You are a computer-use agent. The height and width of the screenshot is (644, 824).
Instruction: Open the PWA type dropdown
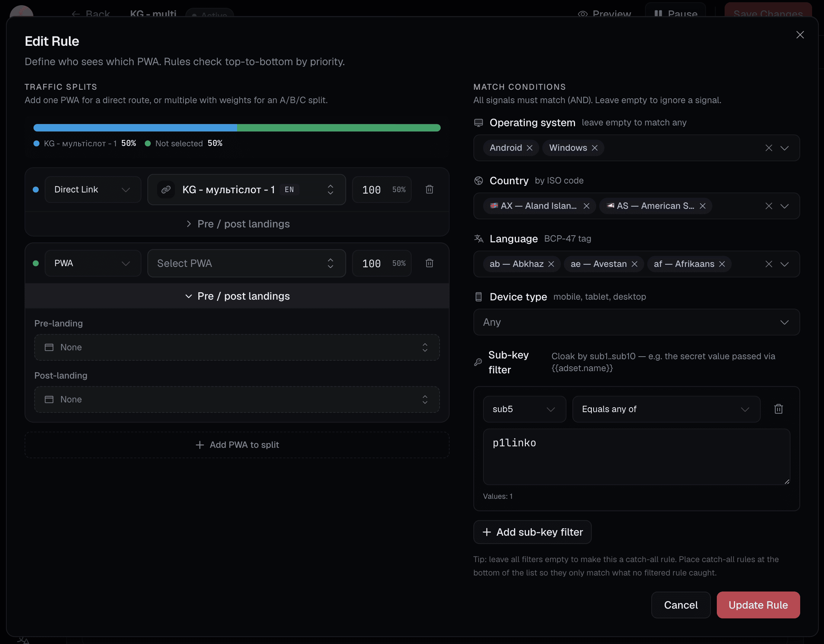[93, 263]
